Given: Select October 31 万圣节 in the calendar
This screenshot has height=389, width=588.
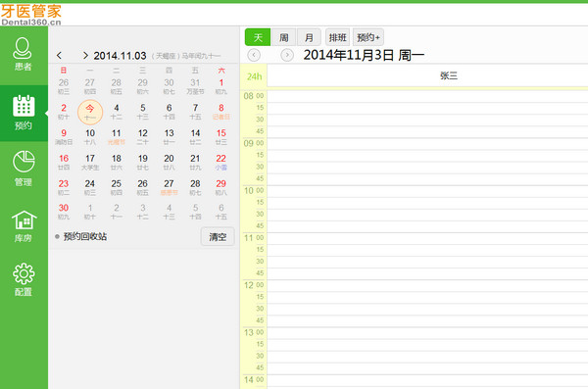Looking at the screenshot, I should (x=195, y=86).
